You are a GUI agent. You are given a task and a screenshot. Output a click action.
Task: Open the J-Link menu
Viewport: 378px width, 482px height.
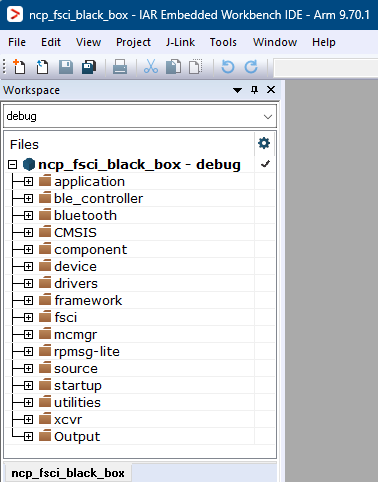[x=180, y=42]
